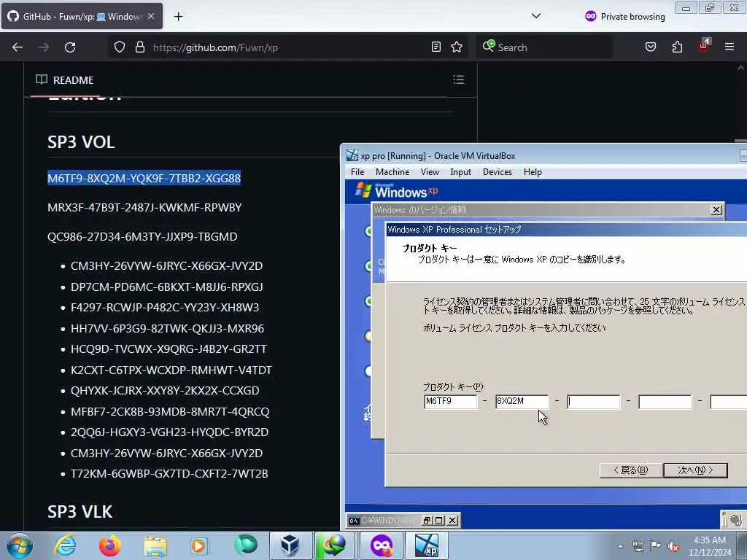Open the README outline list icon
Viewport: 747px width, 560px height.
click(459, 79)
